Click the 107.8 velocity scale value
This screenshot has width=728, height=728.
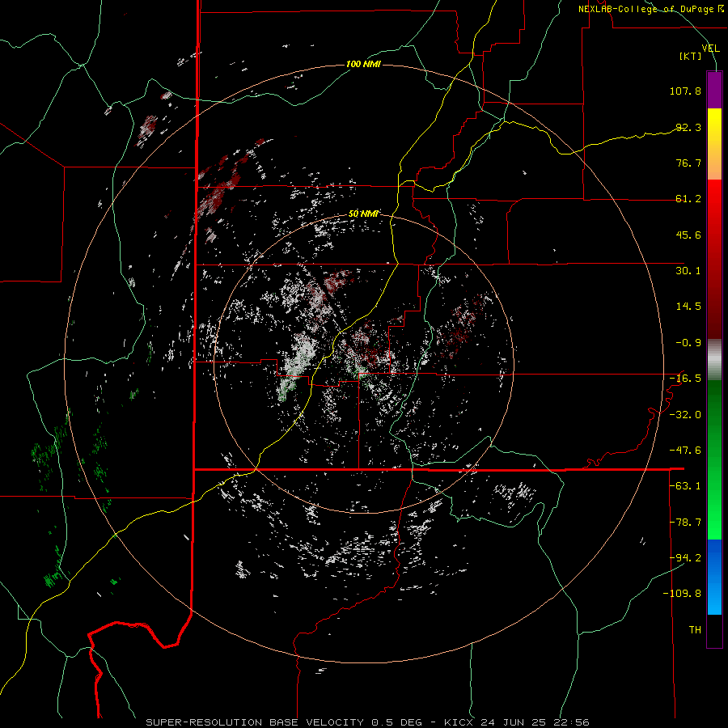pos(685,91)
